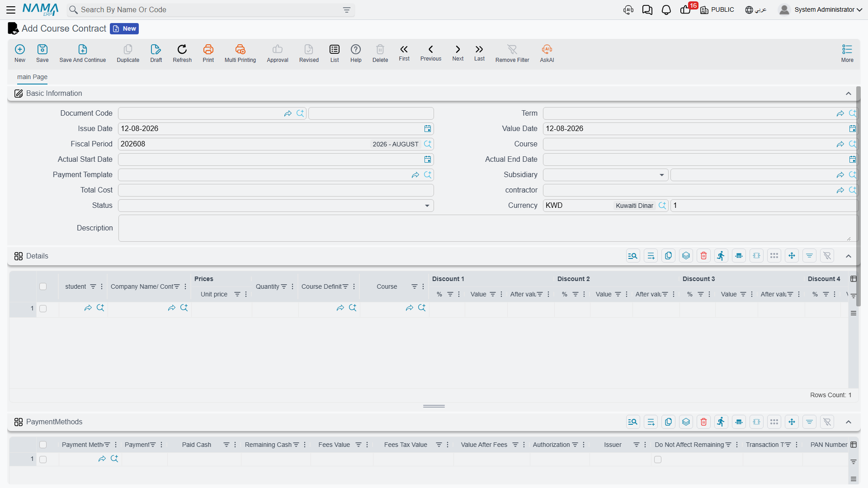Open Course lookup search icon

point(853,144)
